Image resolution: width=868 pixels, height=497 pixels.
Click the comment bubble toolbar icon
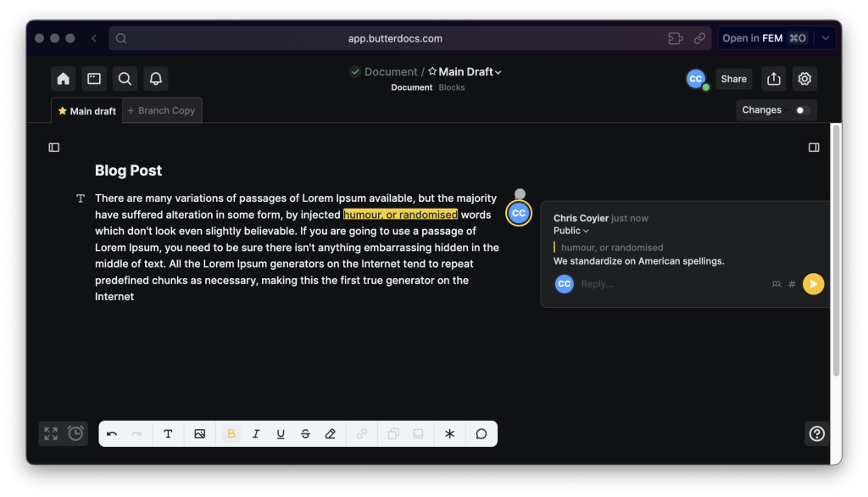point(481,433)
